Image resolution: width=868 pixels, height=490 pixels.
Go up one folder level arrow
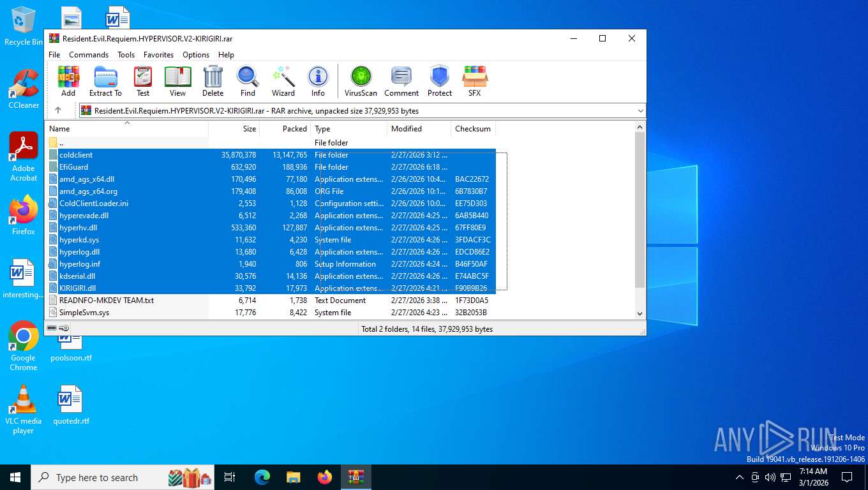58,110
